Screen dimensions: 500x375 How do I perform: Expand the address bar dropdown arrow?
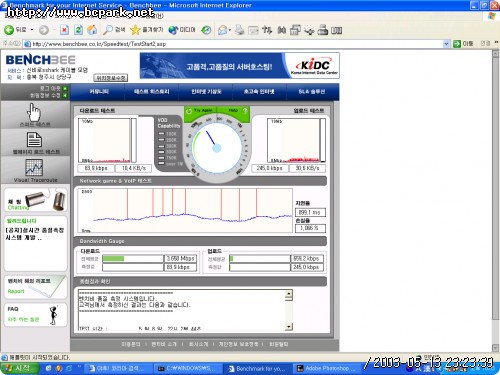(446, 44)
